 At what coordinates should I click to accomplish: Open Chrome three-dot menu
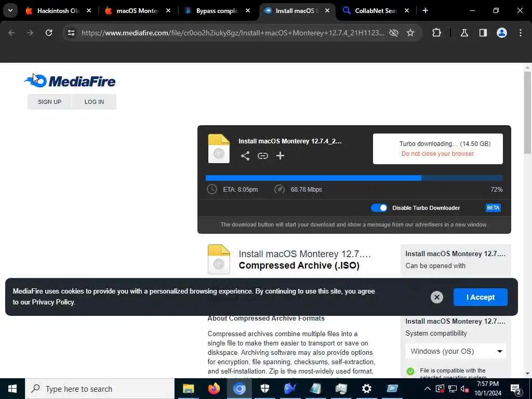click(x=521, y=33)
